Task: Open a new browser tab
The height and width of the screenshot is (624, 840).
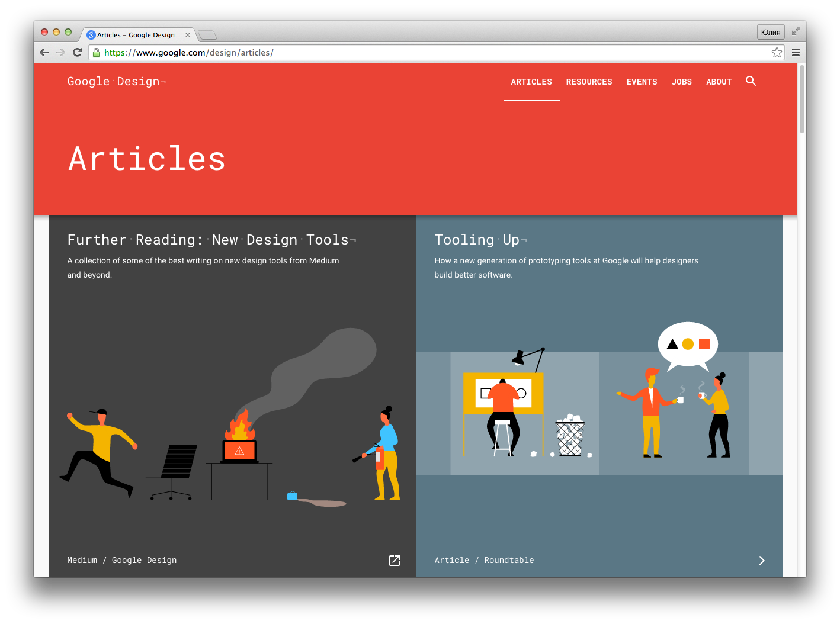Action: coord(207,35)
